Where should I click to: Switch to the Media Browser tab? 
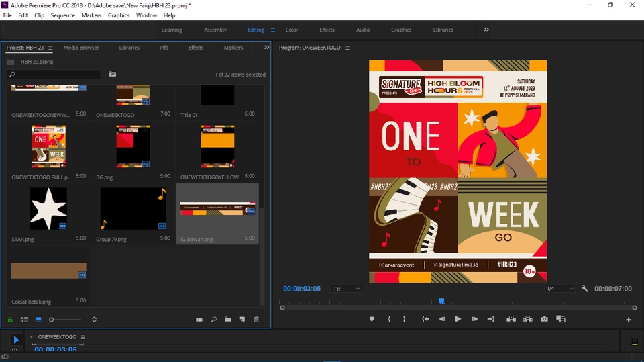(81, 48)
